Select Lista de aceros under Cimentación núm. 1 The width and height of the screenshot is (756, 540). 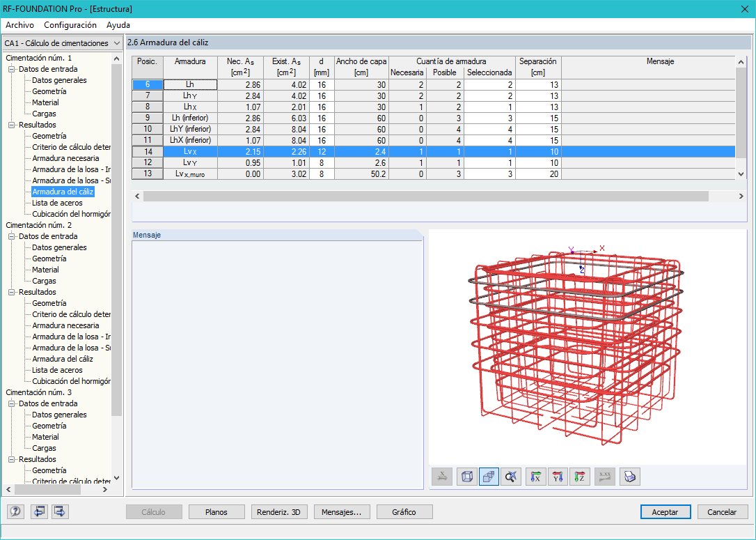(57, 203)
